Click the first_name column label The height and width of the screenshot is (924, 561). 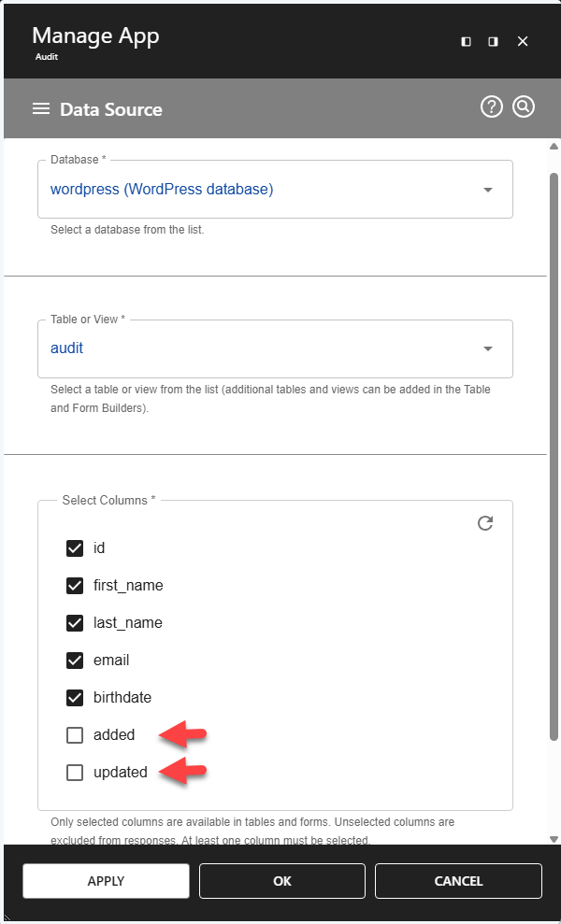[x=128, y=586]
